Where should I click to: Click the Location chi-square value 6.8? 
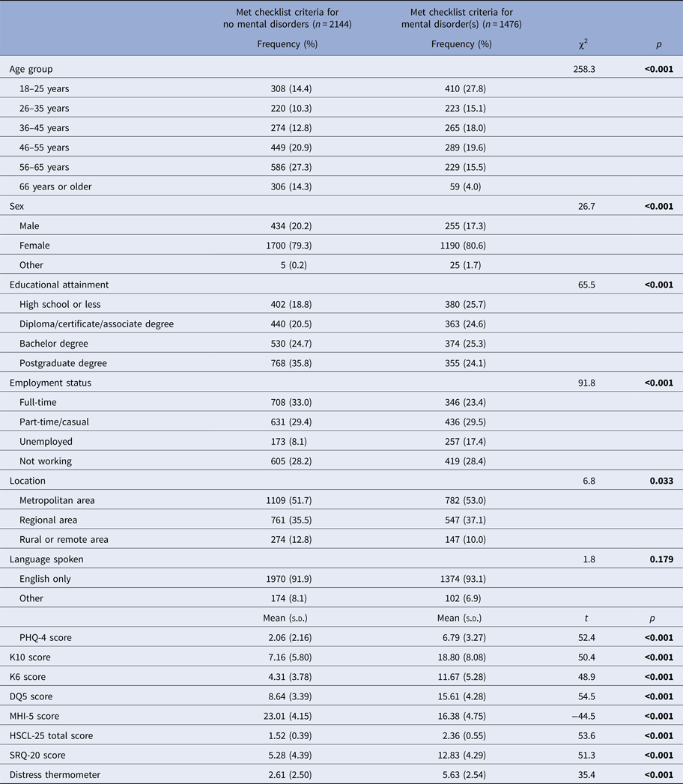point(588,481)
